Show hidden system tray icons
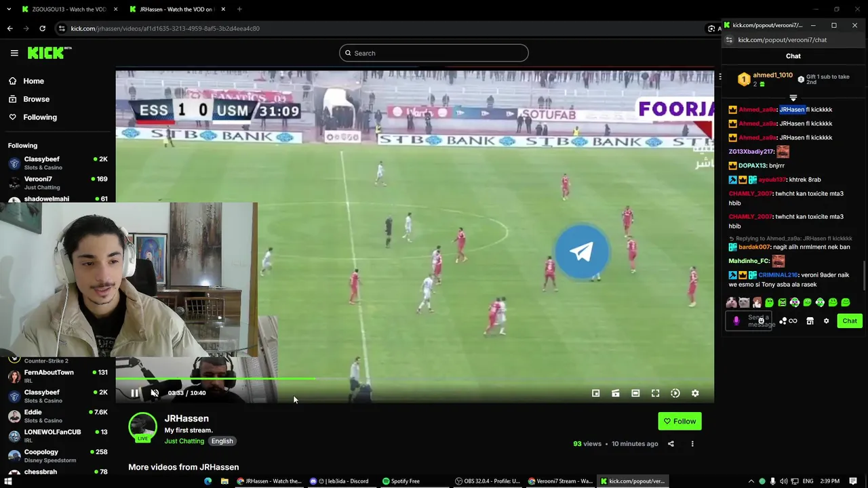 pyautogui.click(x=751, y=481)
